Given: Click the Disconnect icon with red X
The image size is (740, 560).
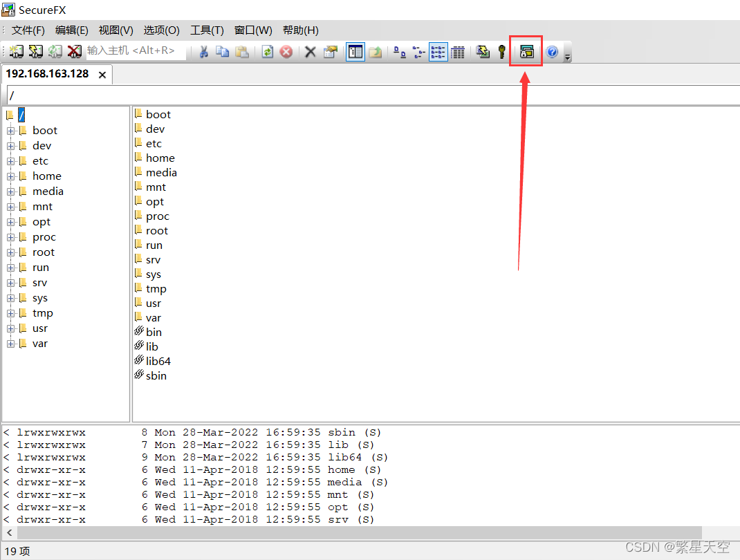Looking at the screenshot, I should coord(75,51).
